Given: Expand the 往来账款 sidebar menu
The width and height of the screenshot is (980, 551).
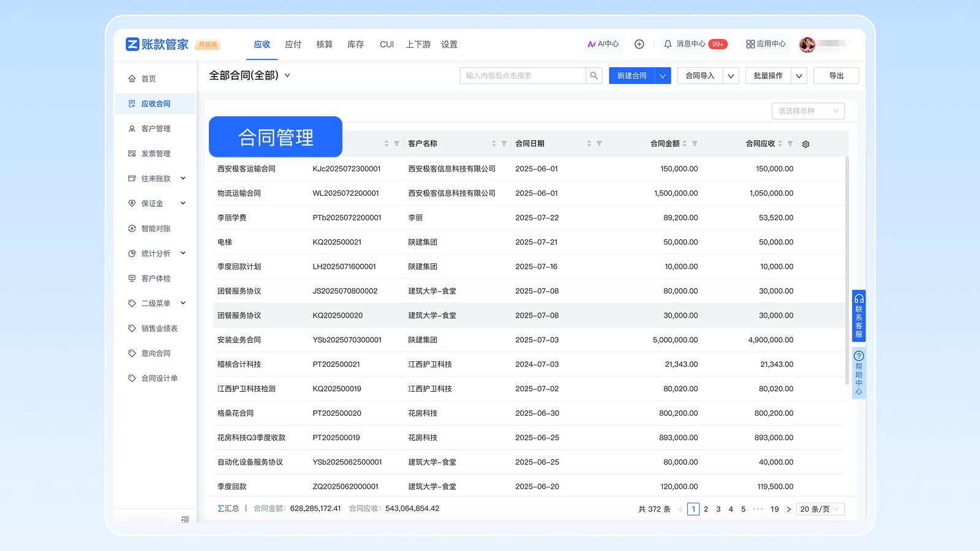Looking at the screenshot, I should click(x=157, y=179).
